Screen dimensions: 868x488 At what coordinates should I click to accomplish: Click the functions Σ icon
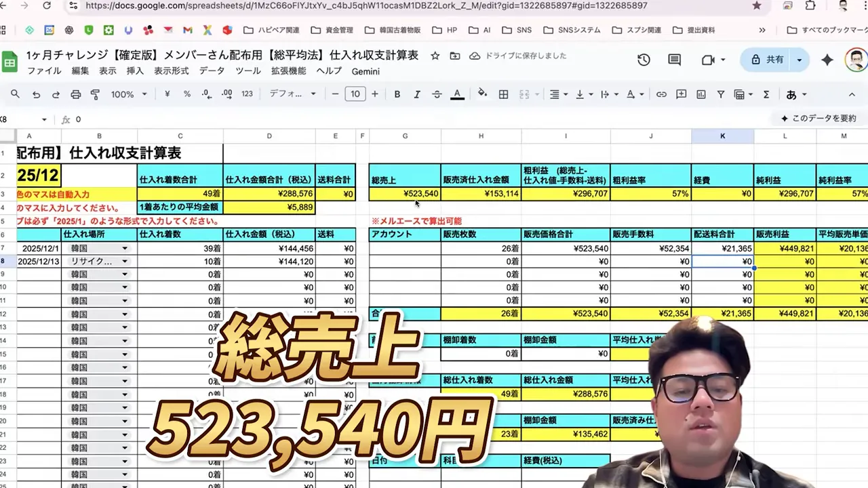[766, 94]
